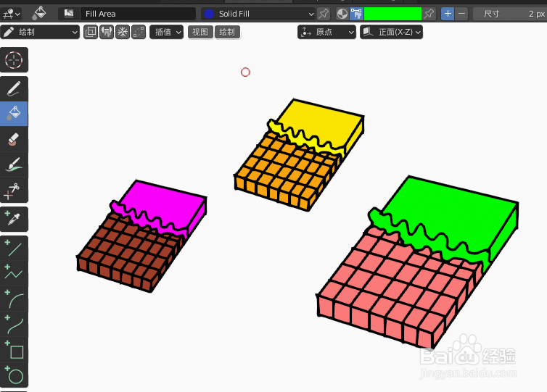Enable the plus fill direction button
The height and width of the screenshot is (392, 547).
(x=448, y=14)
